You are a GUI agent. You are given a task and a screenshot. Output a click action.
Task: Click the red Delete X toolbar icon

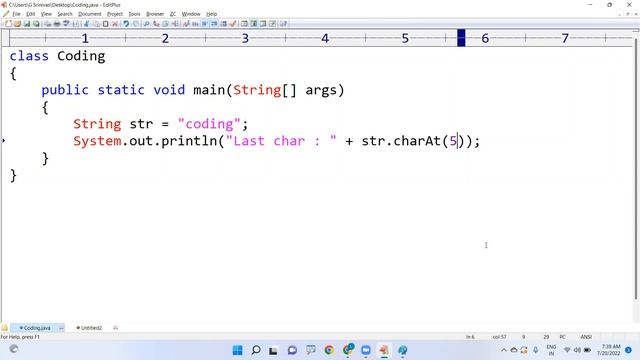pyautogui.click(x=115, y=24)
